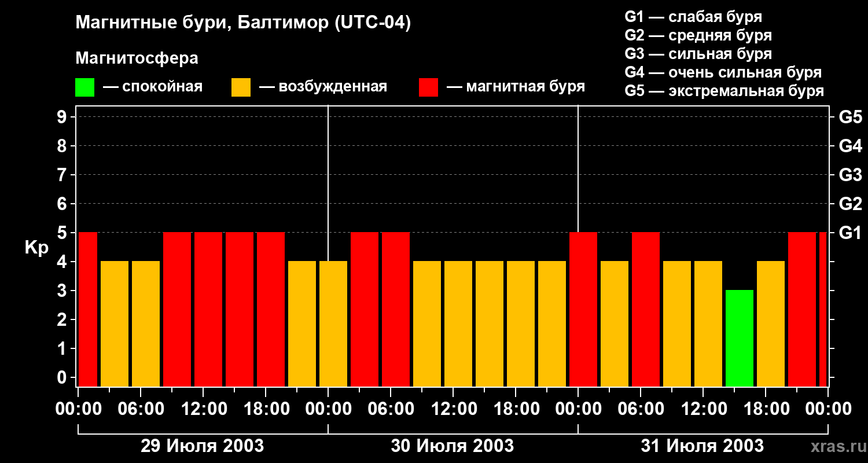Click the 'Kp' axis label
Viewport: 868px width, 463px height.
click(x=36, y=247)
